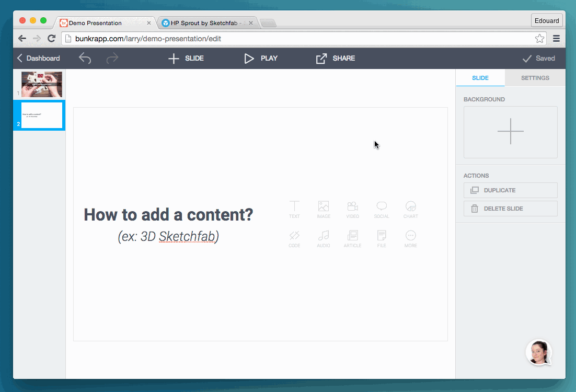Image resolution: width=576 pixels, height=392 pixels.
Task: Insert an Article content block
Action: pos(352,238)
